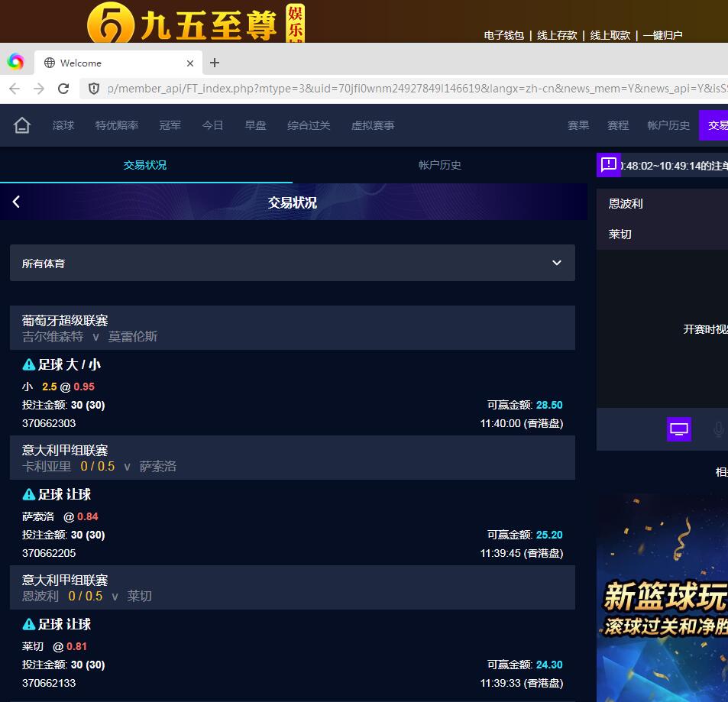
Task: Click the 新蓝球玩 promotional banner
Action: coord(662,596)
